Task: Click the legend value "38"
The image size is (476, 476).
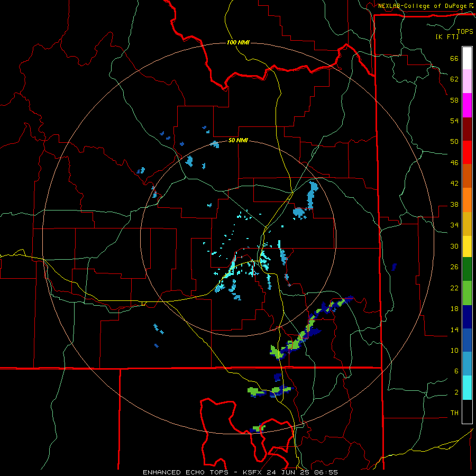Action: coord(454,205)
